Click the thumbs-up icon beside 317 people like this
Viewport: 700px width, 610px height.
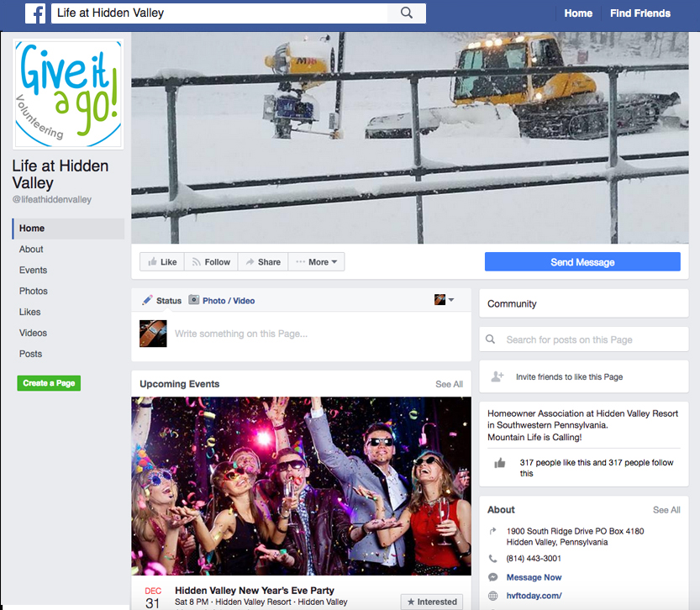500,463
